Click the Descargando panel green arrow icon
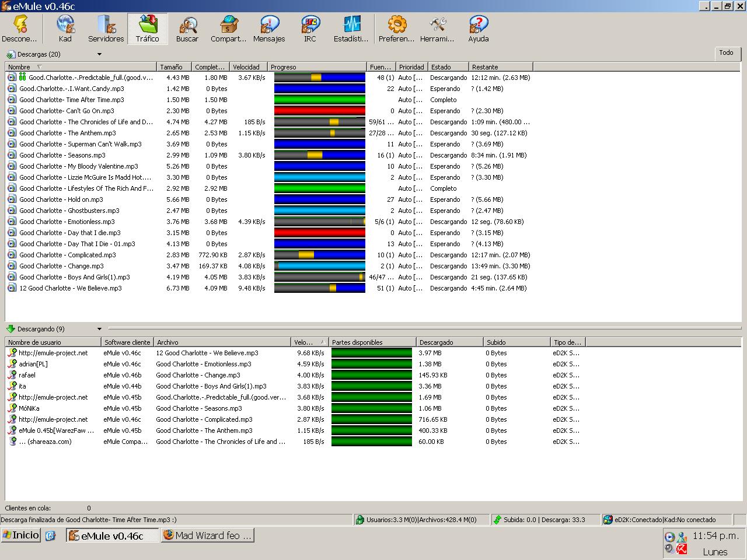 click(11, 329)
